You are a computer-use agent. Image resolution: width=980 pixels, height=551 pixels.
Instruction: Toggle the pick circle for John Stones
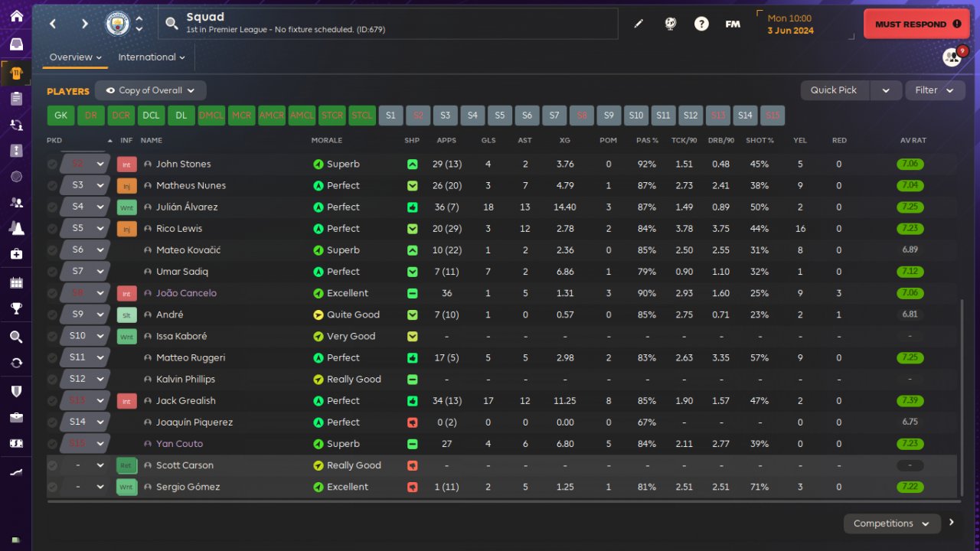52,165
